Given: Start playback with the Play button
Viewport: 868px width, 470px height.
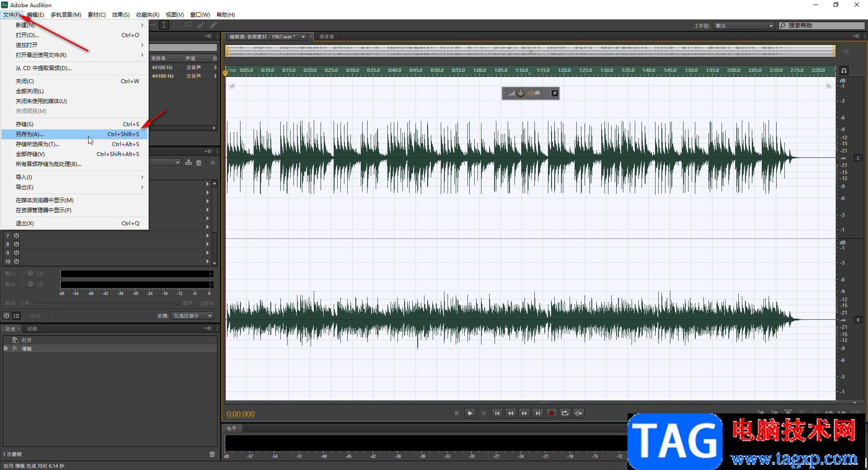Looking at the screenshot, I should (x=470, y=413).
